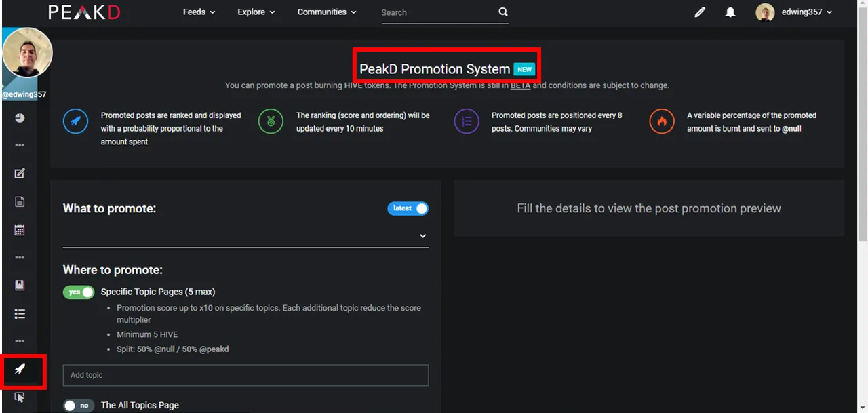Click the green medal ranking icon

271,121
